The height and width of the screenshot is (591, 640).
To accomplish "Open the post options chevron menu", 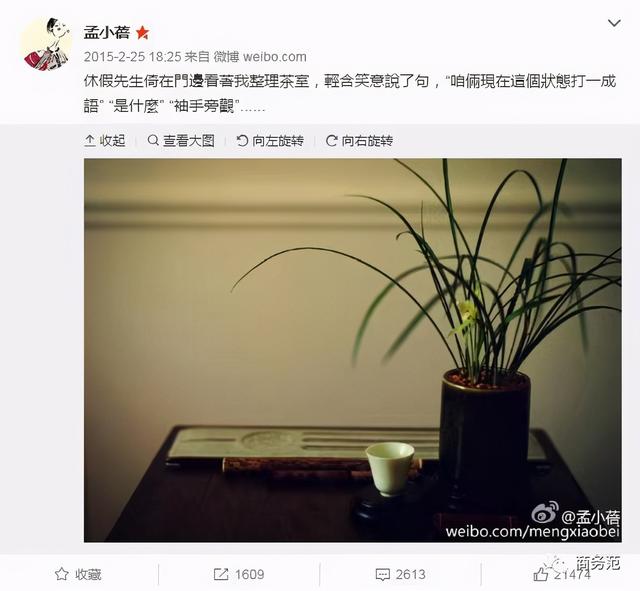I will 614,23.
